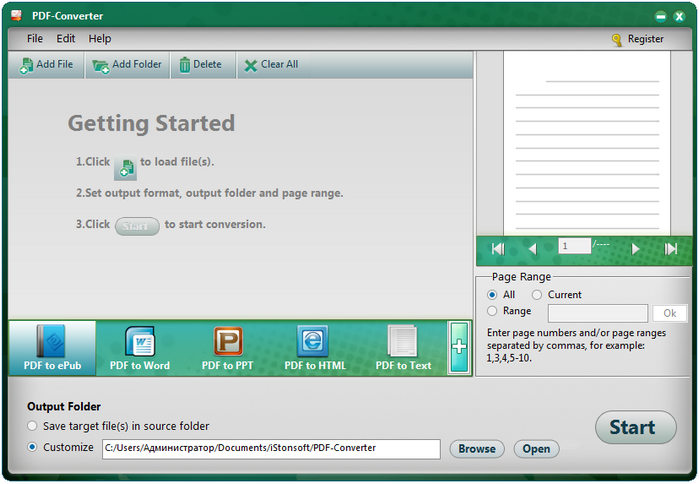Go to previous page in preview
The width and height of the screenshot is (699, 484).
(532, 249)
